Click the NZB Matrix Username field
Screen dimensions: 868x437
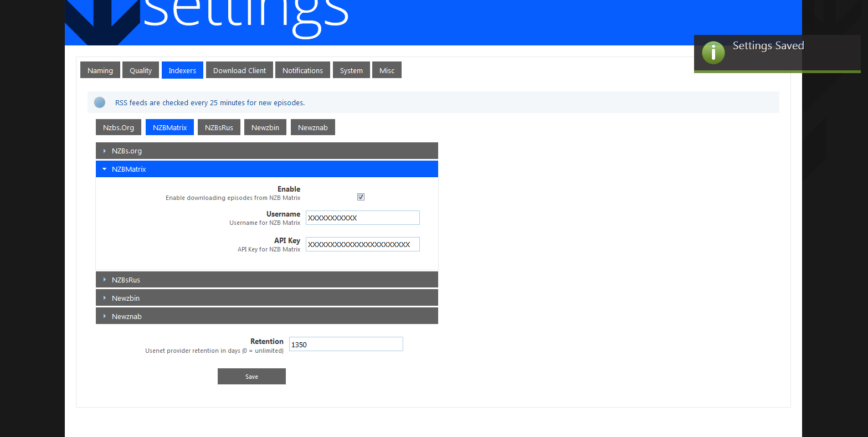coord(363,218)
